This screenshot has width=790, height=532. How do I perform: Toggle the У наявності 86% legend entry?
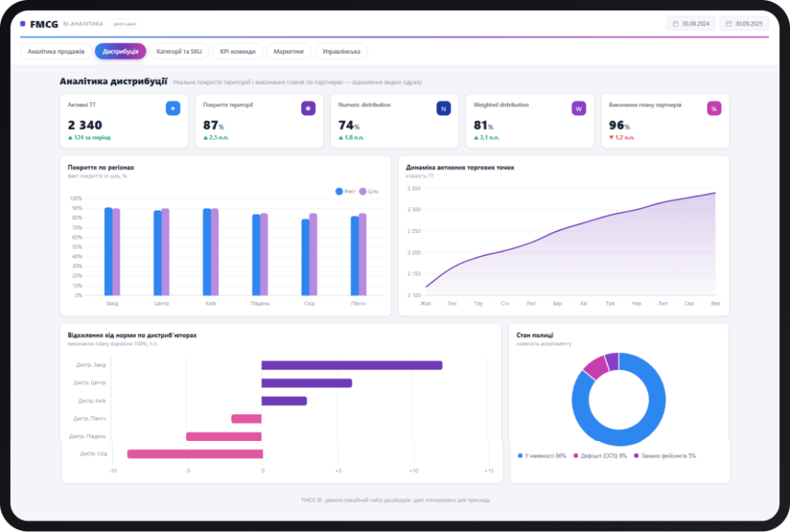[x=542, y=456]
